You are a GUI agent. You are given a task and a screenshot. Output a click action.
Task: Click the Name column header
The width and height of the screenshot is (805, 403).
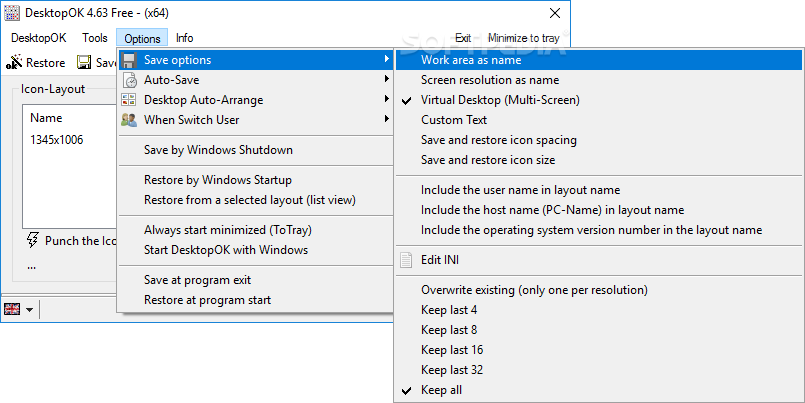46,118
